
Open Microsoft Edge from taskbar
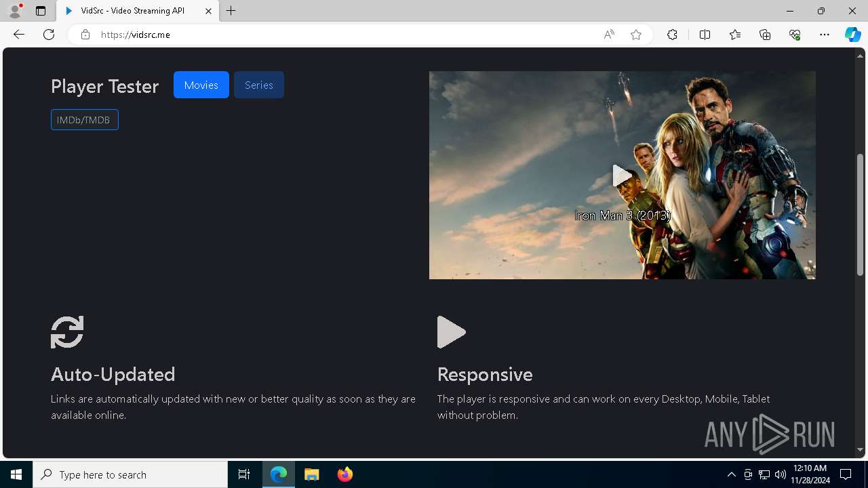tap(279, 474)
